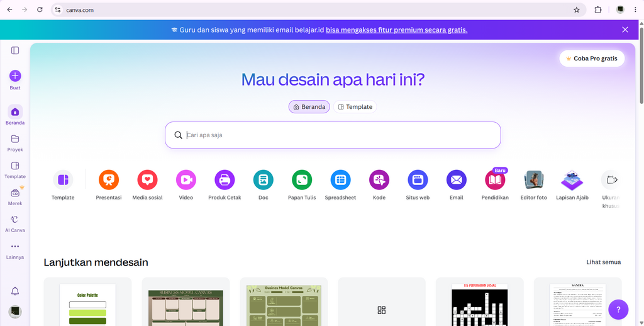Open the Color Palette design thumbnail

(x=87, y=301)
